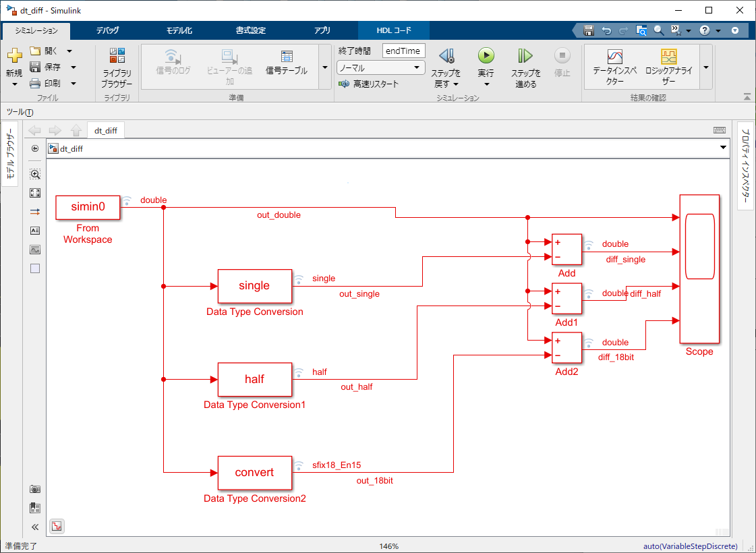
Task: Open the simulation mode dropdown showing ノーマル
Action: click(381, 68)
